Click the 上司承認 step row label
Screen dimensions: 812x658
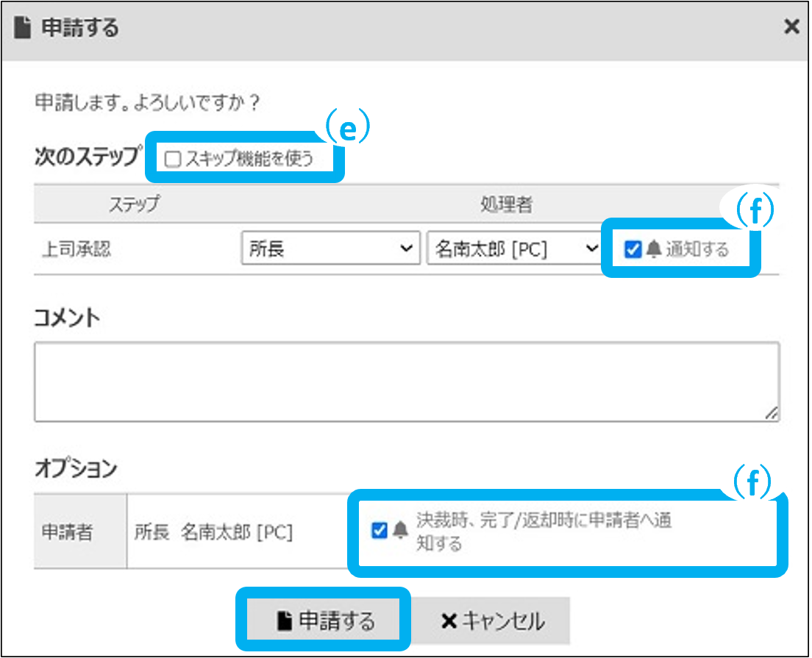click(76, 249)
